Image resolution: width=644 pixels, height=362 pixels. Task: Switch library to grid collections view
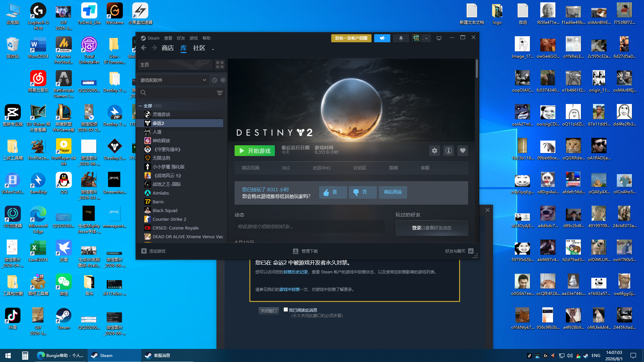tap(220, 64)
